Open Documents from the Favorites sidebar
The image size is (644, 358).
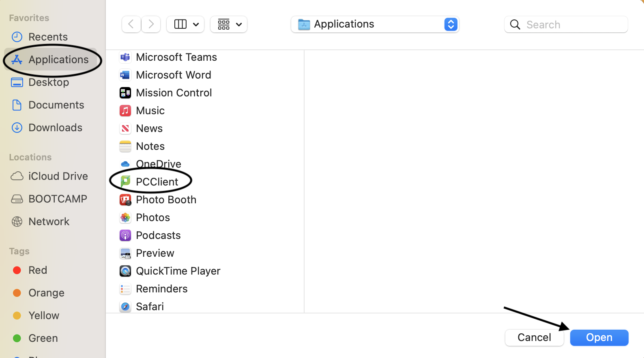[x=56, y=105]
